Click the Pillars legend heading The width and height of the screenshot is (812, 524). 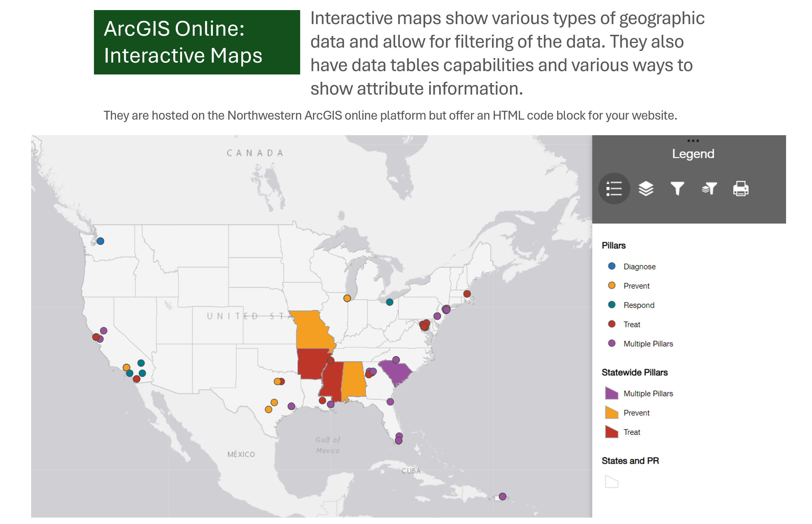613,245
